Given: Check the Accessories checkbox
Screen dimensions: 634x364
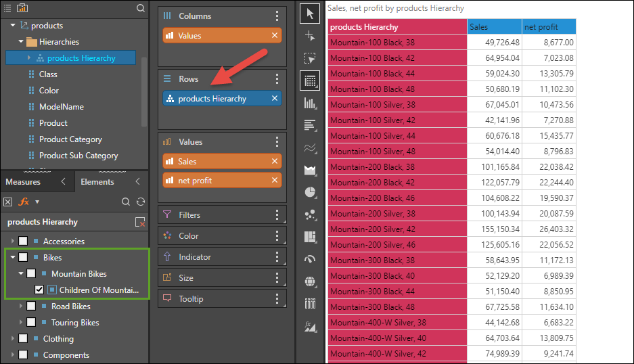Looking at the screenshot, I should [23, 242].
